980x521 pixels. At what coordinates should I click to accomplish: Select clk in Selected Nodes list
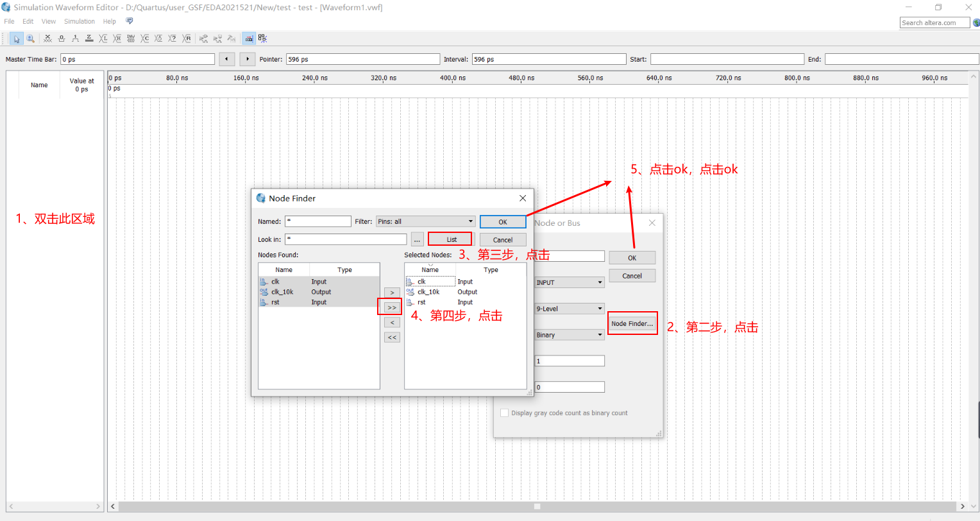465,282
